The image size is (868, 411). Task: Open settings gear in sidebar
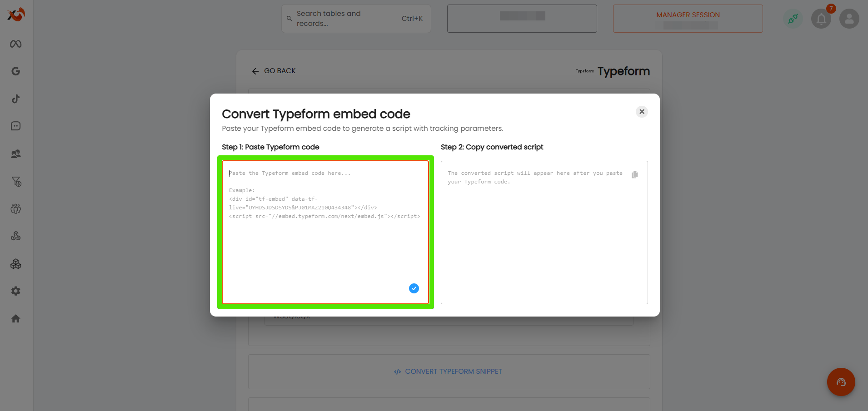click(x=16, y=291)
